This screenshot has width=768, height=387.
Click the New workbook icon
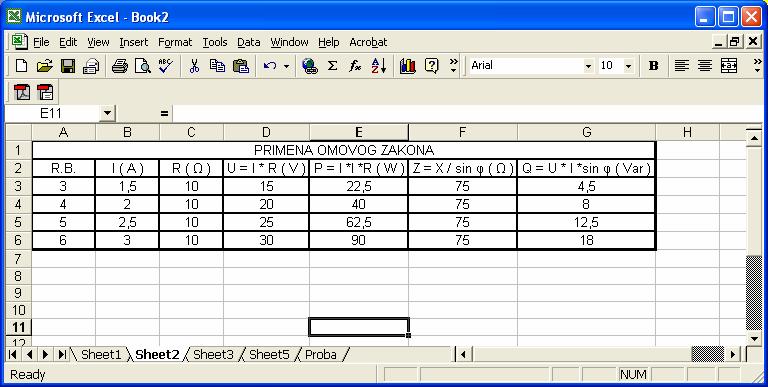[x=21, y=66]
